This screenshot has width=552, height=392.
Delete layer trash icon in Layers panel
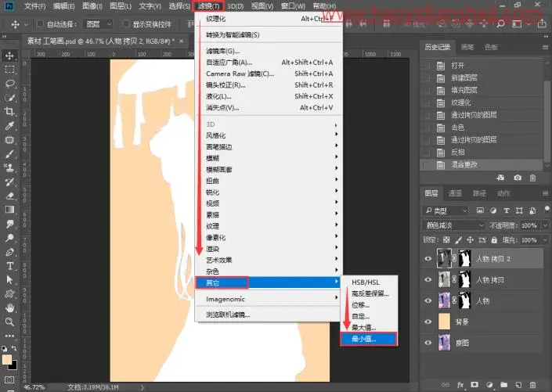(x=533, y=385)
